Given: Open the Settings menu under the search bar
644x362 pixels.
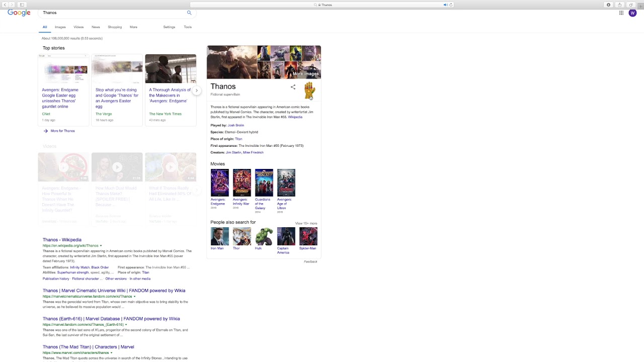Looking at the screenshot, I should click(169, 27).
